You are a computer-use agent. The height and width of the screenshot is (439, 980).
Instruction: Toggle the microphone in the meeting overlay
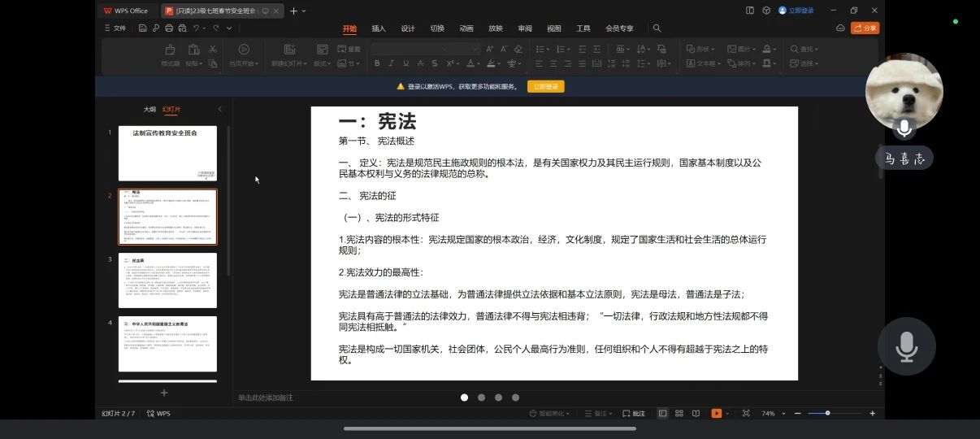(906, 347)
